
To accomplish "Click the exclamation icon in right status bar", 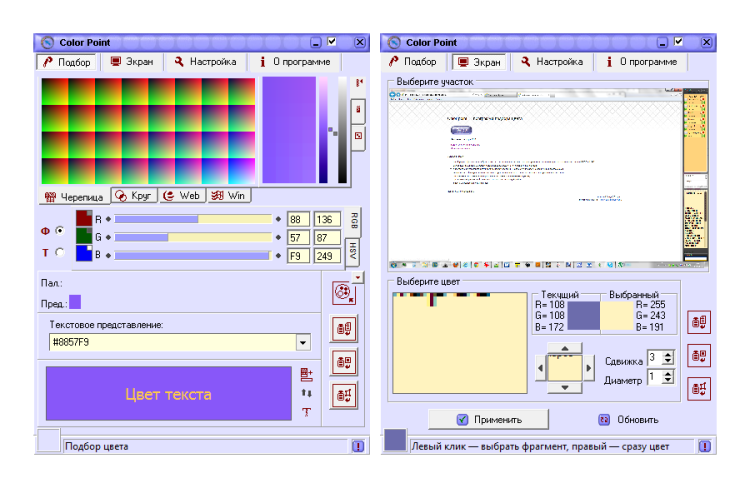I will coord(704,446).
